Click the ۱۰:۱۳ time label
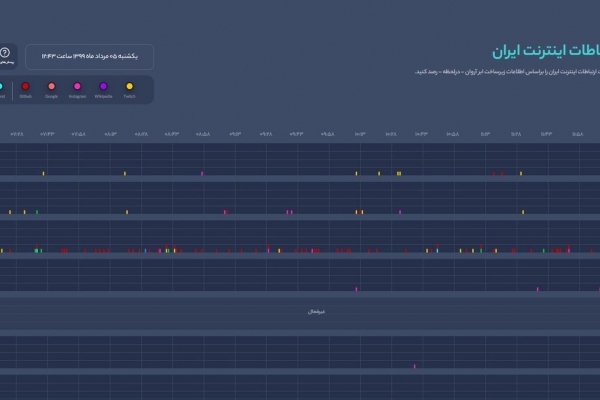 [360, 134]
